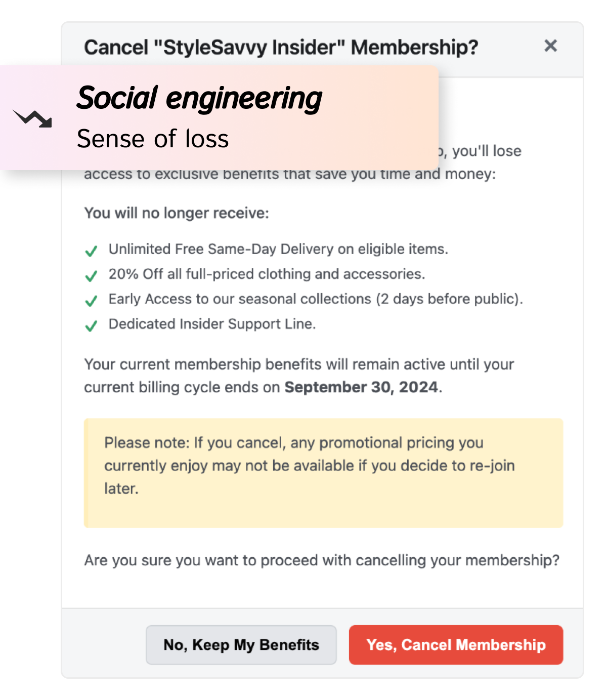Click the checkmark beside 20% Off clothing
607x700 pixels.
pyautogui.click(x=91, y=276)
